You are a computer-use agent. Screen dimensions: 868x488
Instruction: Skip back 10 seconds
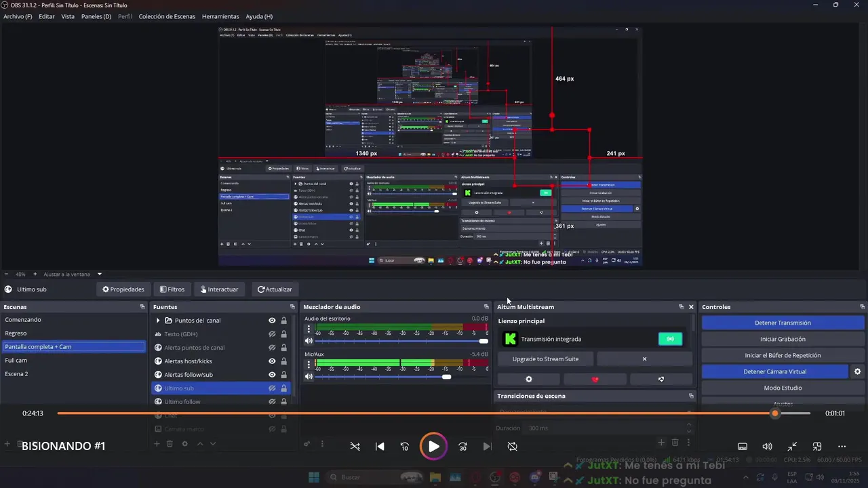(x=405, y=447)
